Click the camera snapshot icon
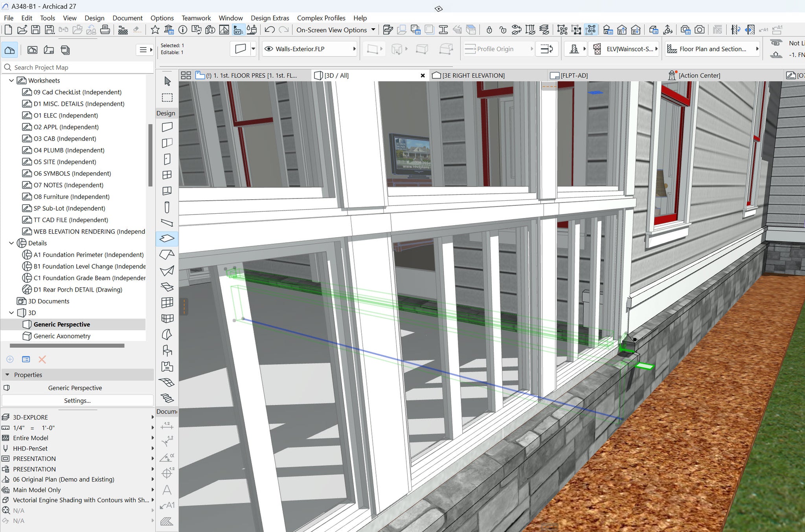The height and width of the screenshot is (532, 805). pos(699,30)
